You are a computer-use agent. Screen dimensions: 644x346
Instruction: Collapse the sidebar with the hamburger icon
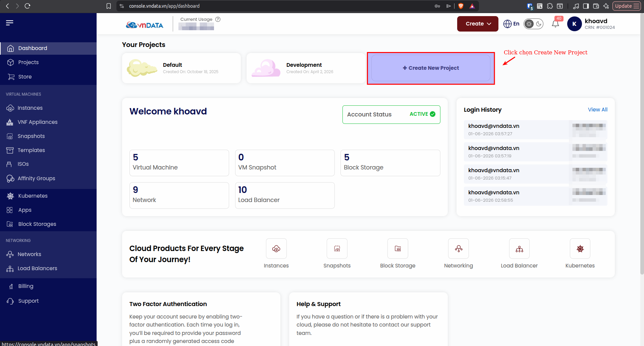pos(10,23)
